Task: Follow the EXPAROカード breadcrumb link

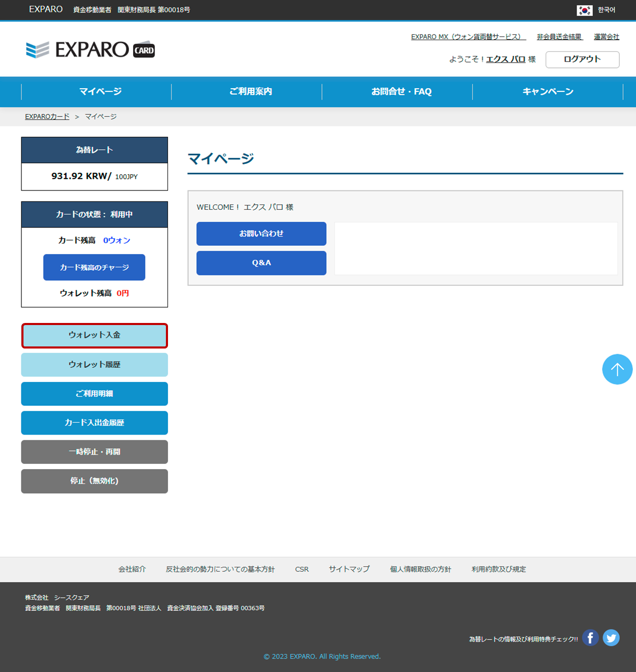Action: point(47,117)
